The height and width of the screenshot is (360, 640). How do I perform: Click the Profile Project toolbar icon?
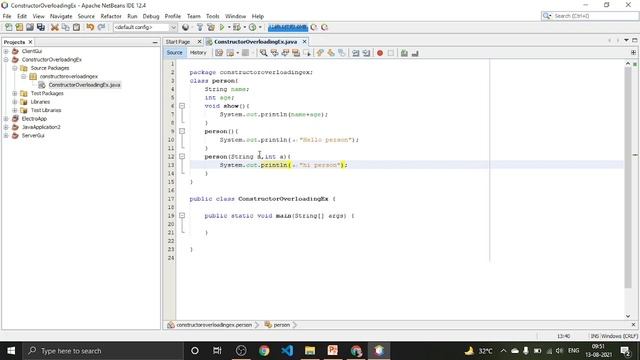[x=253, y=27]
